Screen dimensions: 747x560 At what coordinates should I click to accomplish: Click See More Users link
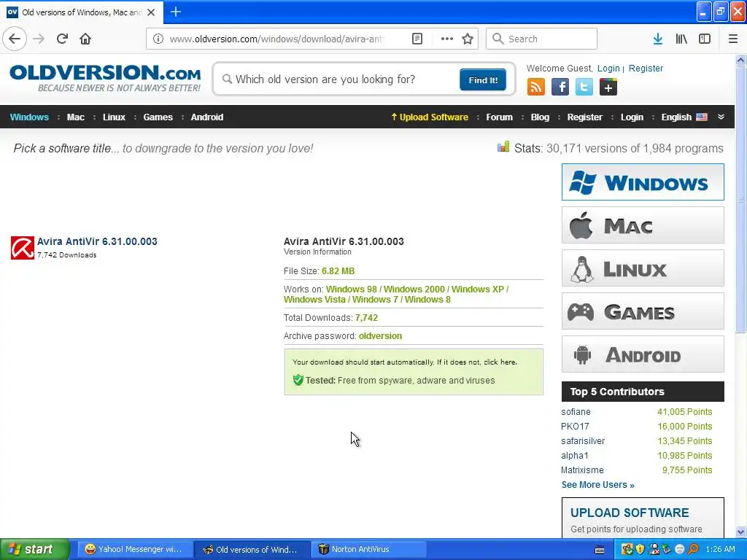coord(598,485)
